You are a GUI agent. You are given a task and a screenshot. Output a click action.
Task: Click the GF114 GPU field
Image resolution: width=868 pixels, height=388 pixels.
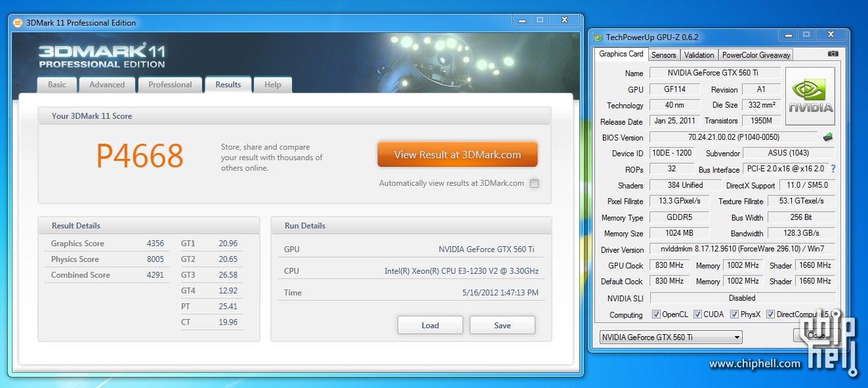coord(674,89)
